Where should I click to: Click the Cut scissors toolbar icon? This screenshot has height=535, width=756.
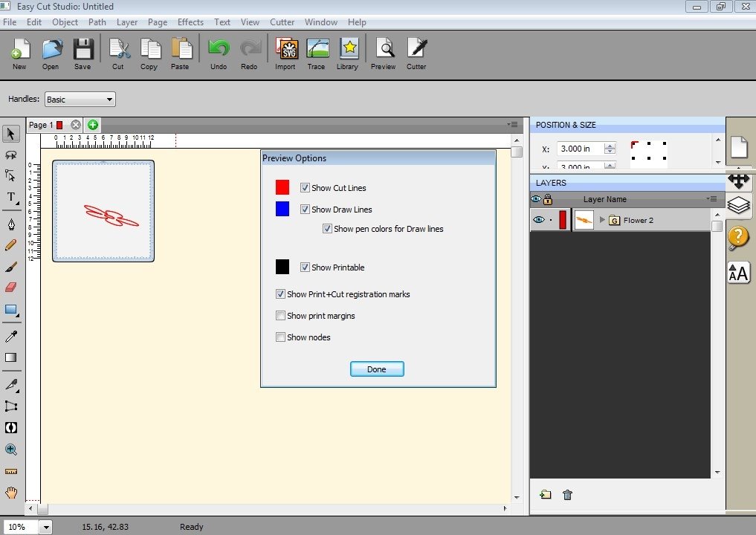pos(119,50)
